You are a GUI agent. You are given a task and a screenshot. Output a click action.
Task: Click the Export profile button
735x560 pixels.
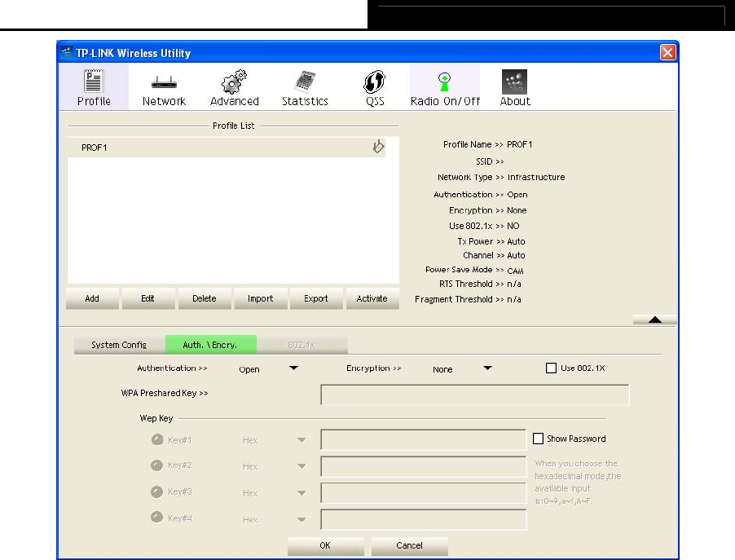316,299
